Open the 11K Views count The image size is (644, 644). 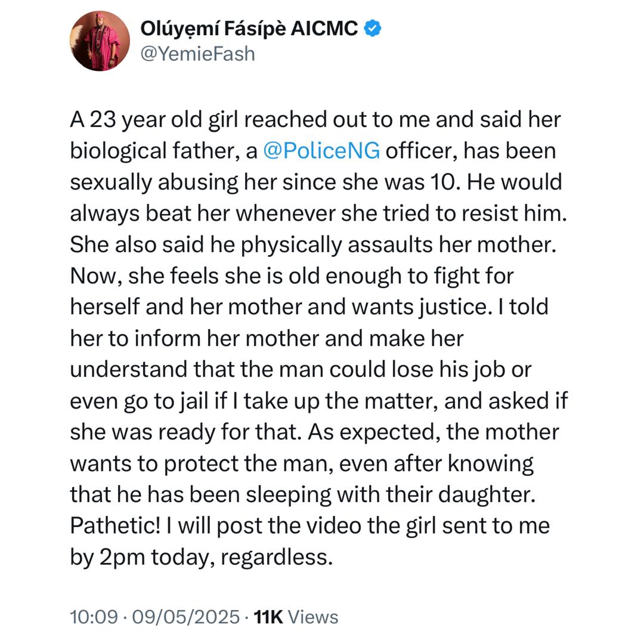point(296,617)
